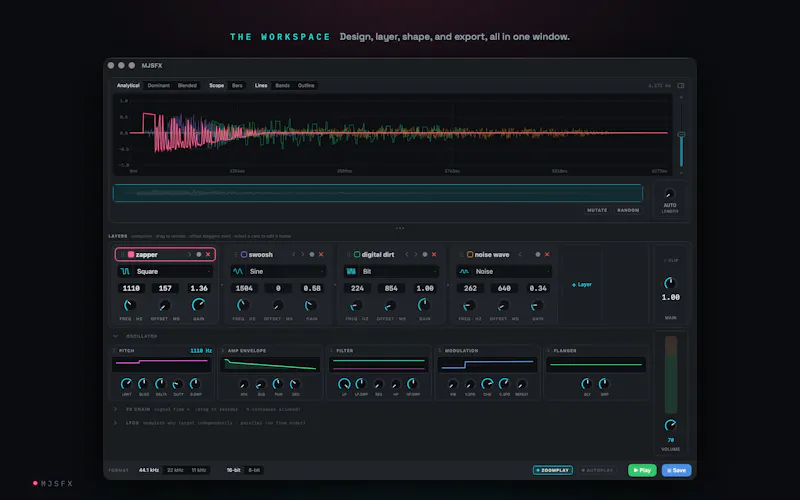Open the Noise waveform dropdown
The width and height of the screenshot is (800, 500).
pyautogui.click(x=512, y=271)
